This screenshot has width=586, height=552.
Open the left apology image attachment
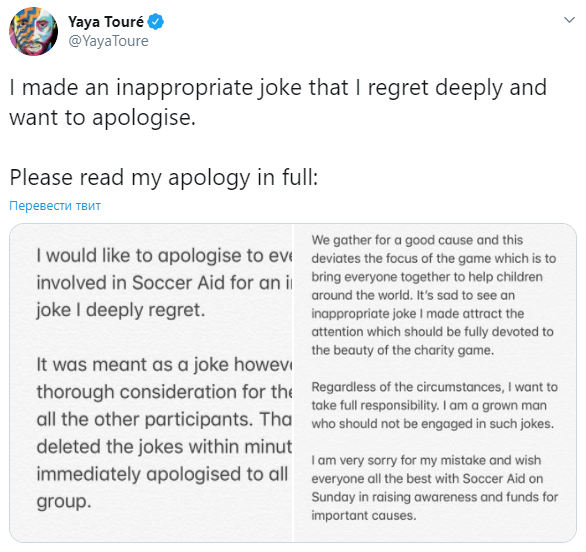pyautogui.click(x=151, y=383)
